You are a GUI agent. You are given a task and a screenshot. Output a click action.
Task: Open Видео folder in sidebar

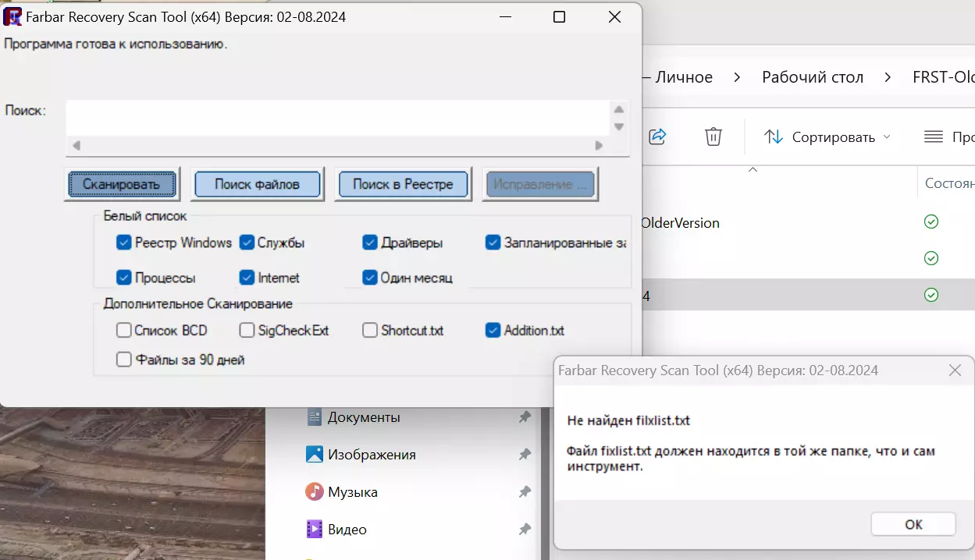click(347, 530)
